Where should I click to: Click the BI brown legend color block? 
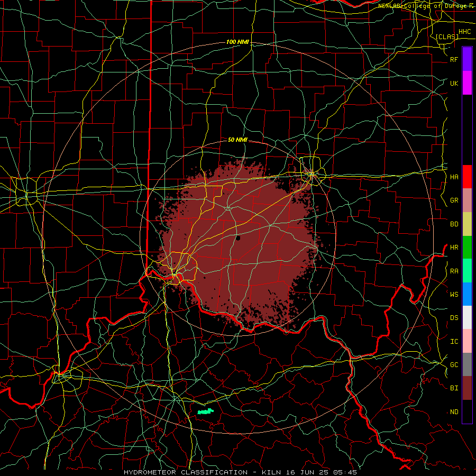click(467, 388)
